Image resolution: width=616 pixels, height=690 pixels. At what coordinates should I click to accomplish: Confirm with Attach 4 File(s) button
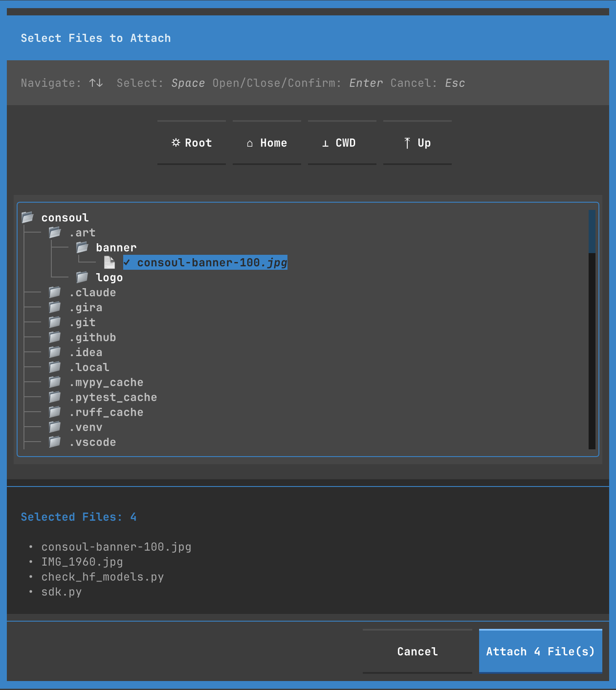(x=540, y=651)
